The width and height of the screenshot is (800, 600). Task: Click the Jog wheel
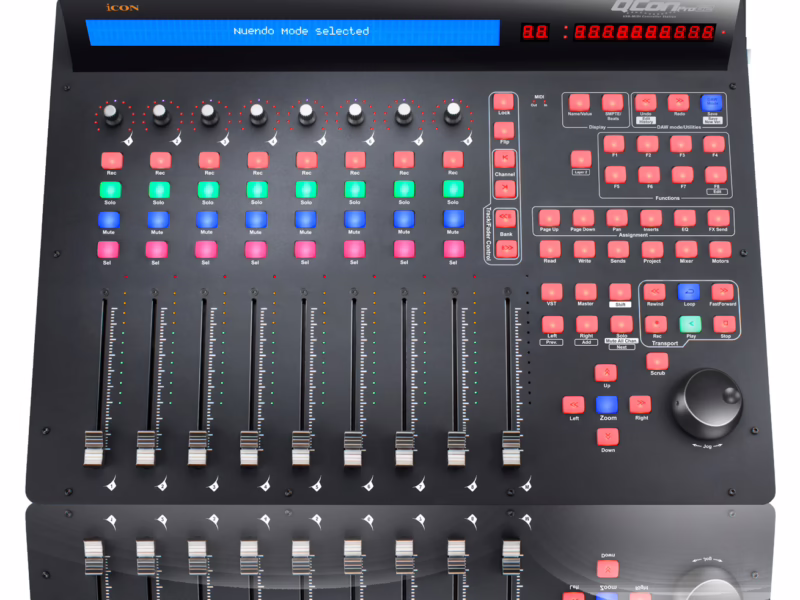709,403
